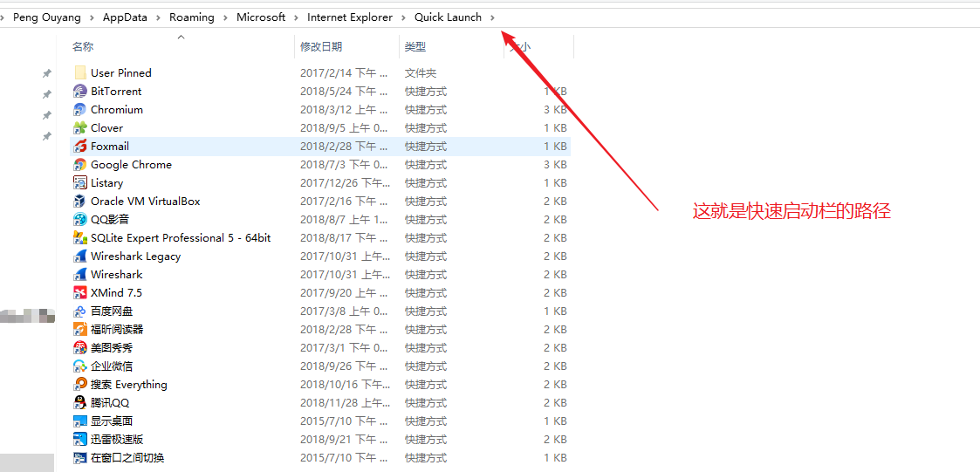Viewport: 980px width, 472px height.
Task: Click the 2018/8/17 date of SQLite Expert
Action: click(x=344, y=238)
